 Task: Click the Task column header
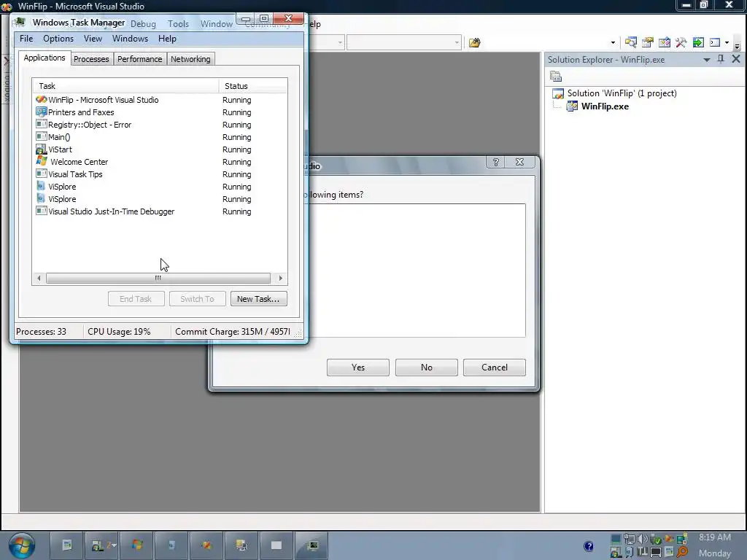click(125, 86)
